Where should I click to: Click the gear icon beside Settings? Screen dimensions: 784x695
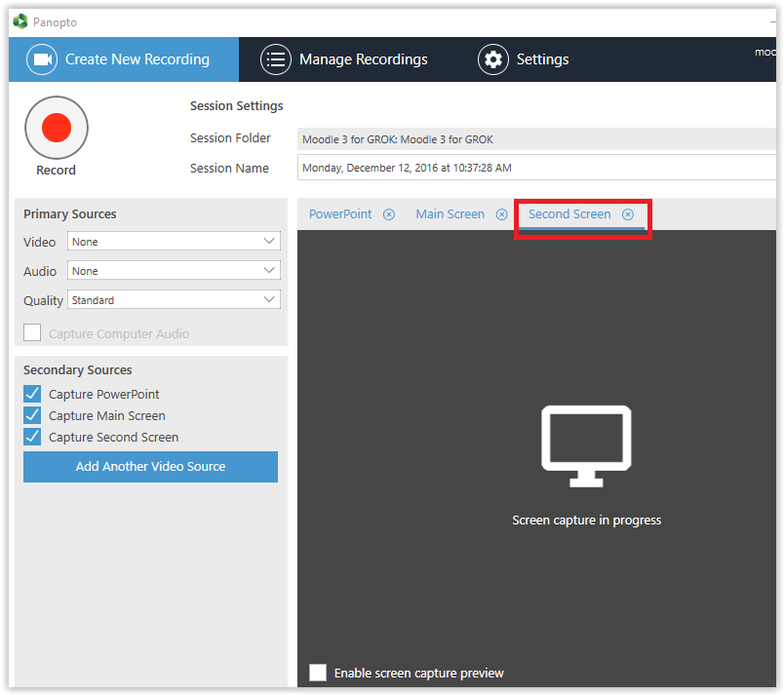pos(493,59)
